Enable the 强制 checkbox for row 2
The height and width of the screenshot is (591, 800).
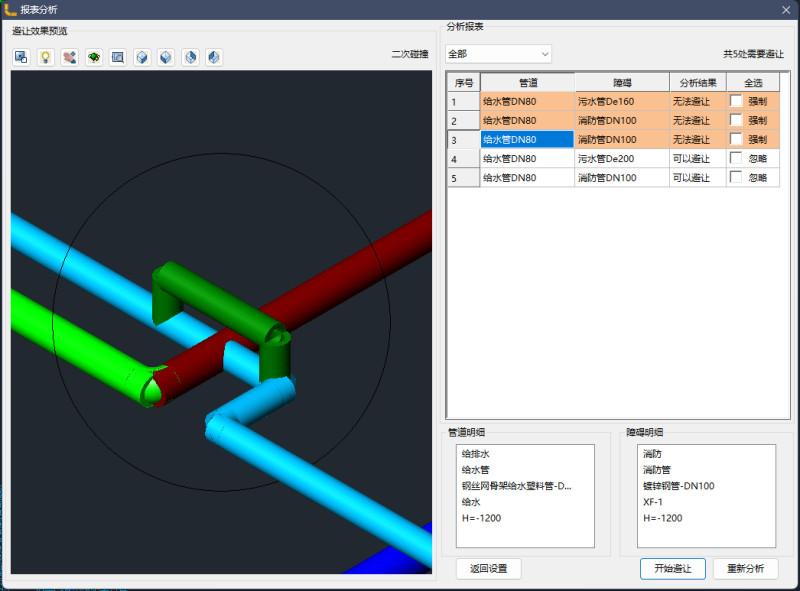736,120
